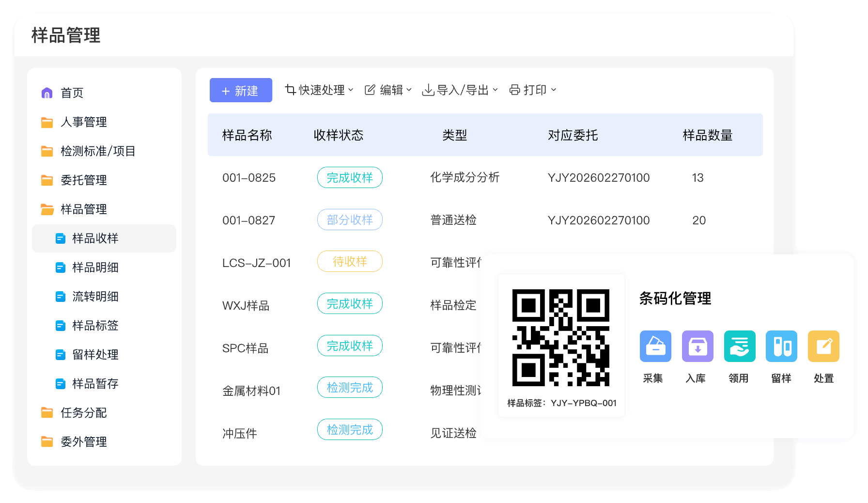Click the 新建 button
868x503 pixels.
241,91
